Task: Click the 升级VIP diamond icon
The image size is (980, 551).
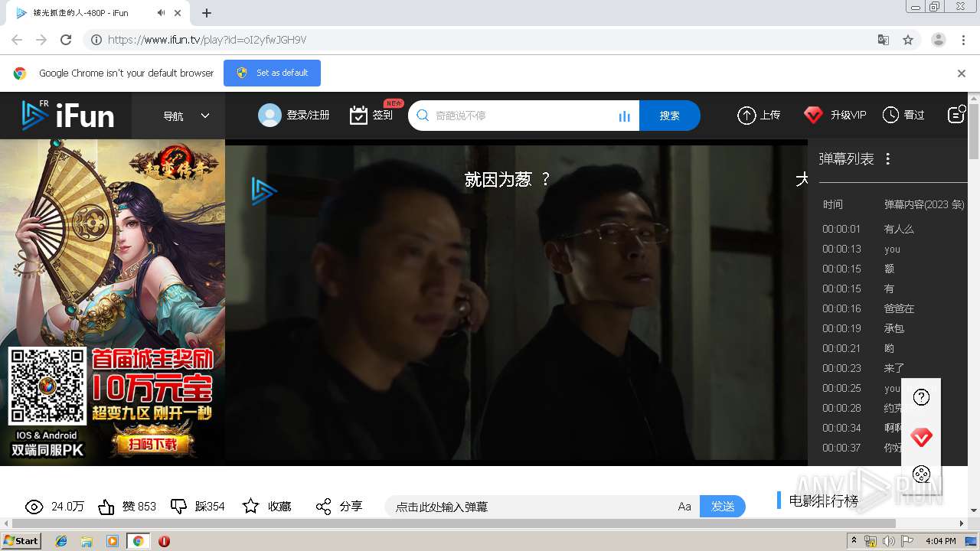Action: point(813,115)
